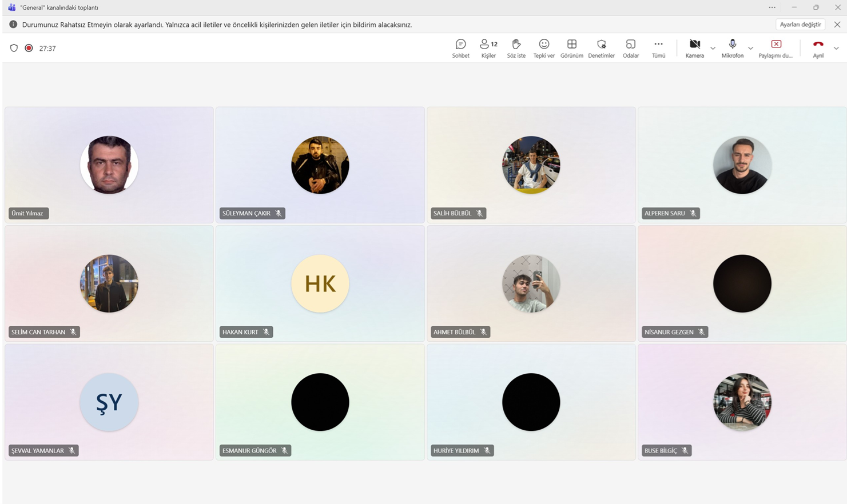Leave the meeting with Ayrıl
This screenshot has width=847, height=504.
[x=818, y=49]
